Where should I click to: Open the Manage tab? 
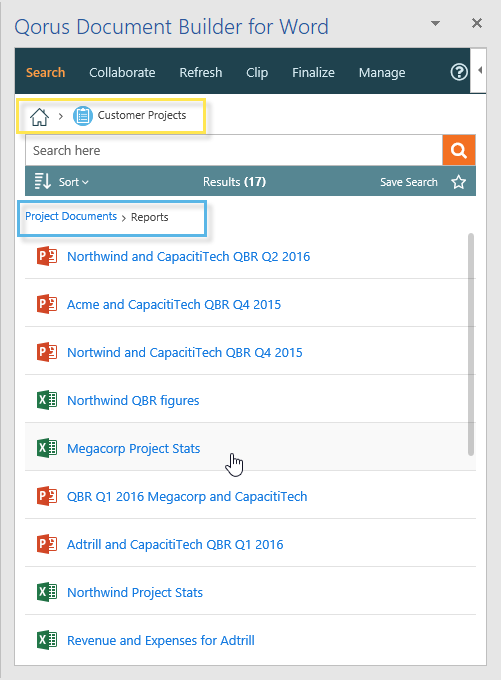(382, 72)
